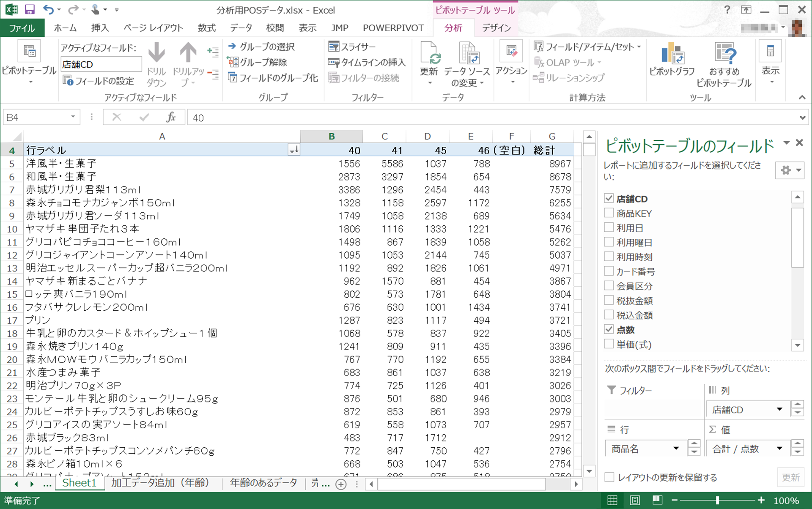Image resolution: width=812 pixels, height=509 pixels.
Task: Click the 更新 button in fields pane
Action: pos(790,477)
